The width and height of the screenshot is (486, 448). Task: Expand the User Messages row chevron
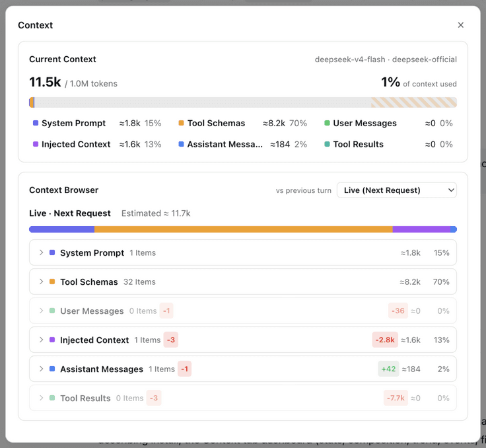point(41,311)
